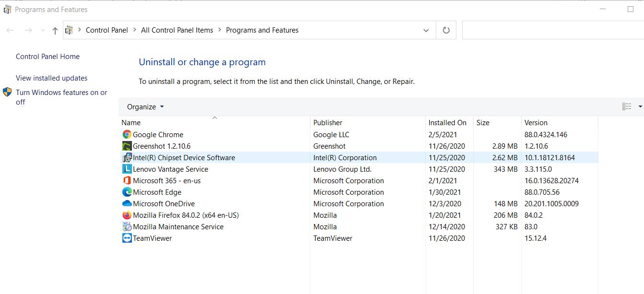
Task: Click the Greenshot program icon
Action: coord(127,146)
